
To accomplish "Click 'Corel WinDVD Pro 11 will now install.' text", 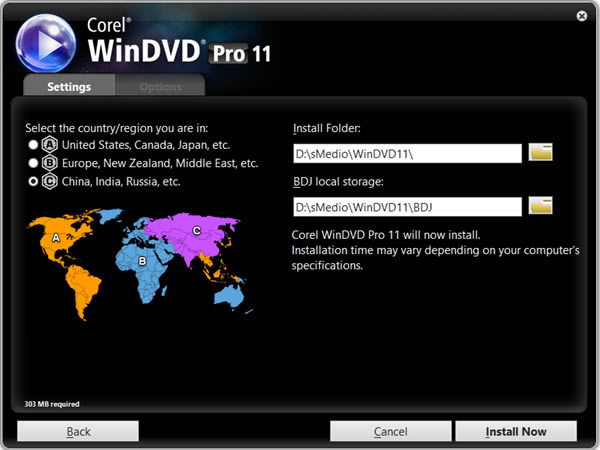I will tap(386, 235).
